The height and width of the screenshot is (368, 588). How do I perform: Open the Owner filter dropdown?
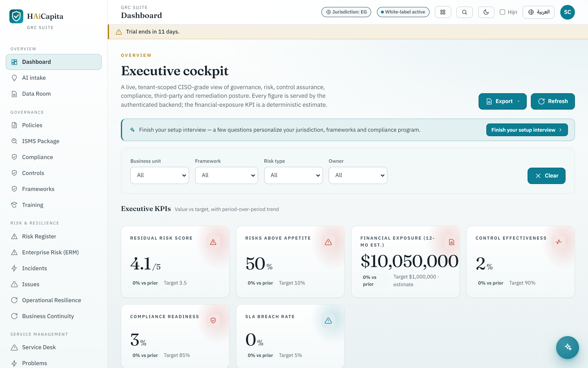(x=358, y=175)
